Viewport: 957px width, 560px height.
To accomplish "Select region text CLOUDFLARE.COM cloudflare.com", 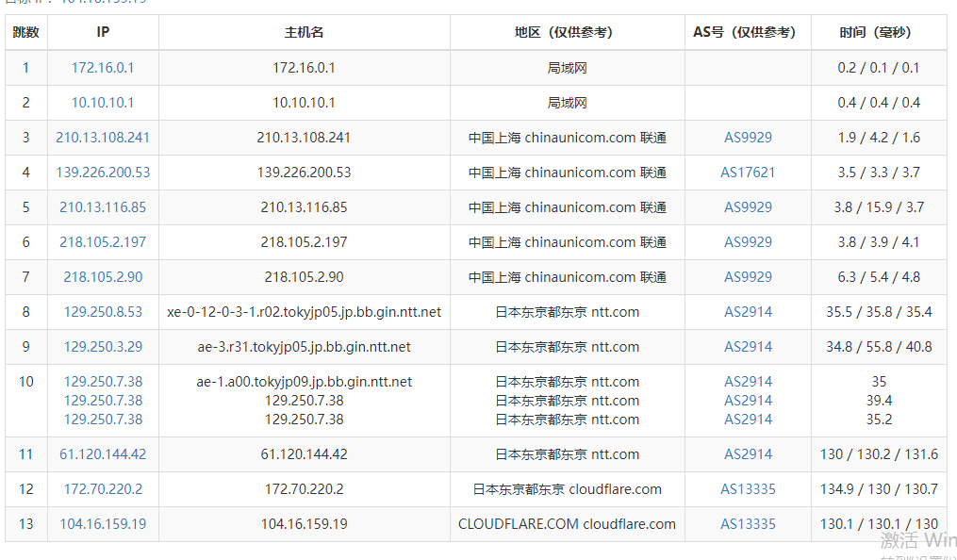I will coord(567,523).
